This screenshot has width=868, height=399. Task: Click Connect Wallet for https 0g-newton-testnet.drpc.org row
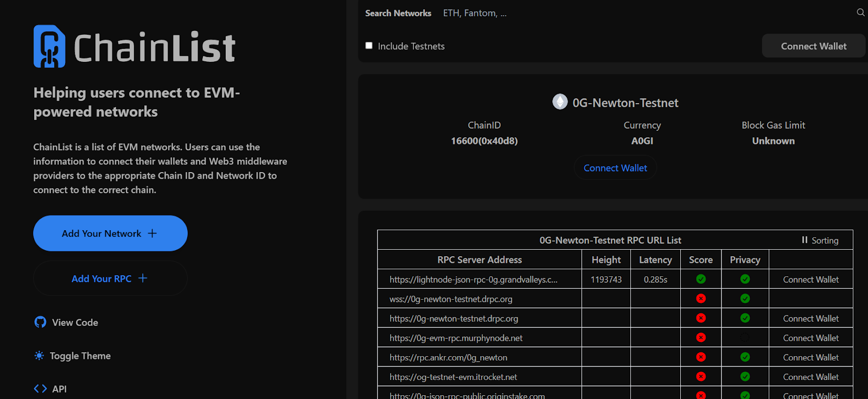coord(810,319)
